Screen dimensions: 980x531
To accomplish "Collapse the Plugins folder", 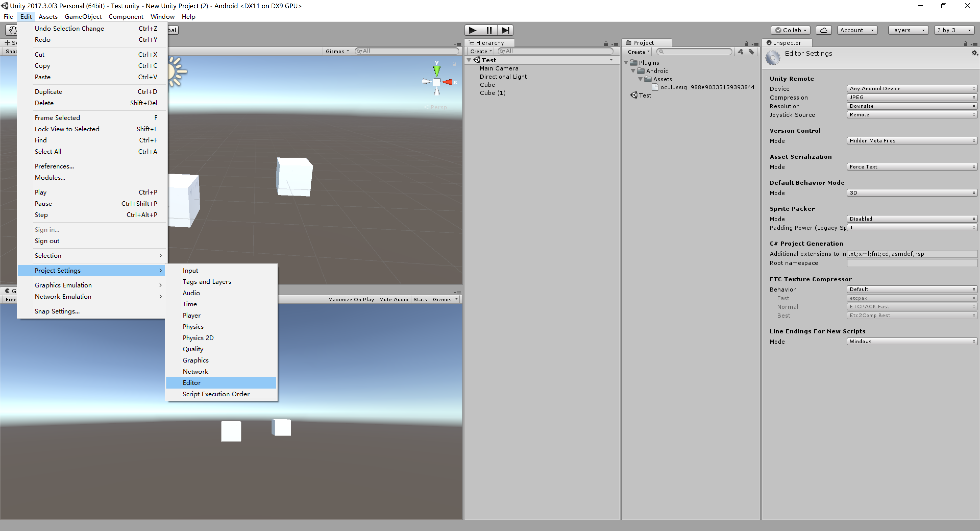I will [626, 63].
